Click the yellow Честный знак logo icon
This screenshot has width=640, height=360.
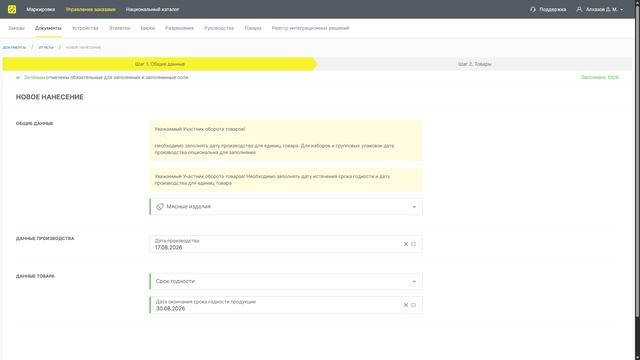point(12,9)
